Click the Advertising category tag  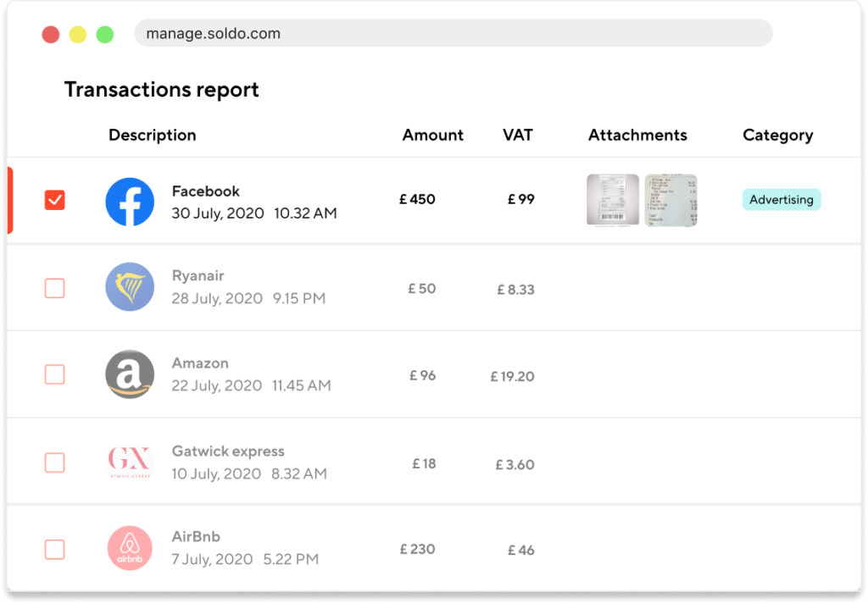[x=782, y=200]
